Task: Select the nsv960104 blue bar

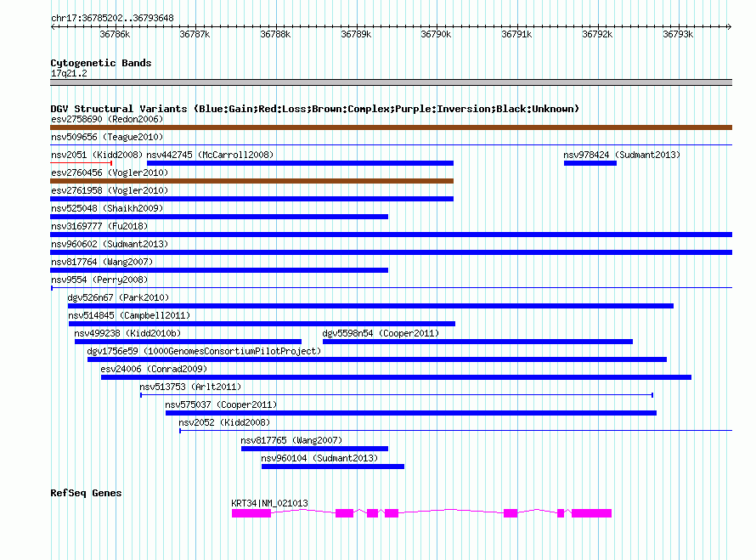Action: coord(333,467)
